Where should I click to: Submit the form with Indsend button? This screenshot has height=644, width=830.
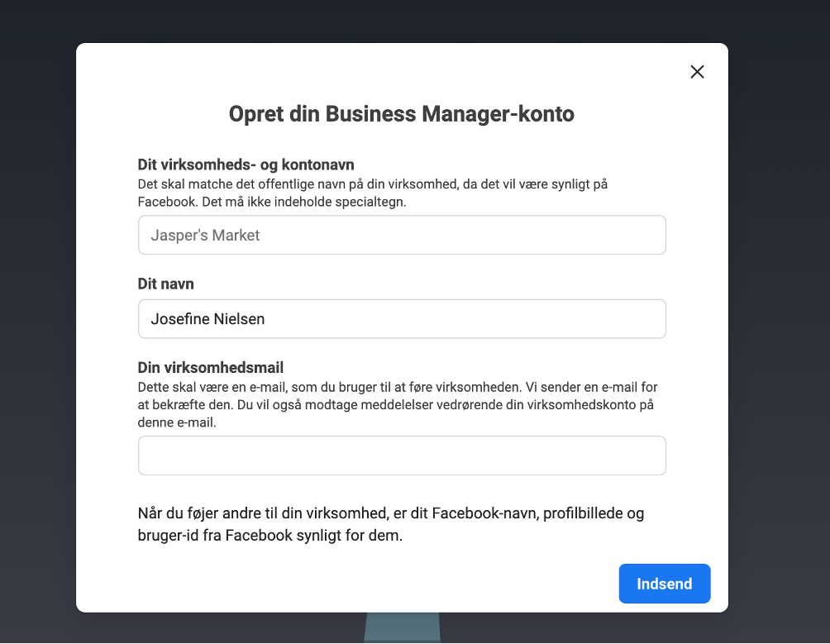pos(665,584)
